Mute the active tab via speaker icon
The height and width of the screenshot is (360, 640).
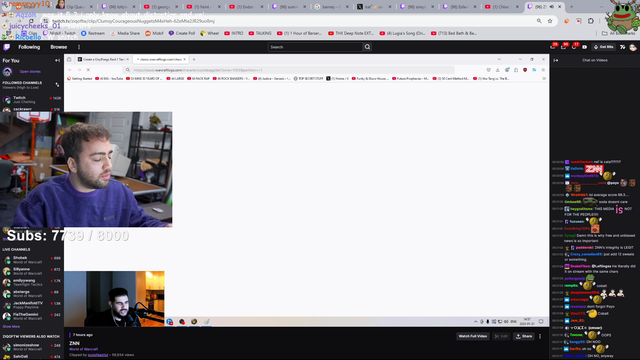pyautogui.click(x=552, y=7)
